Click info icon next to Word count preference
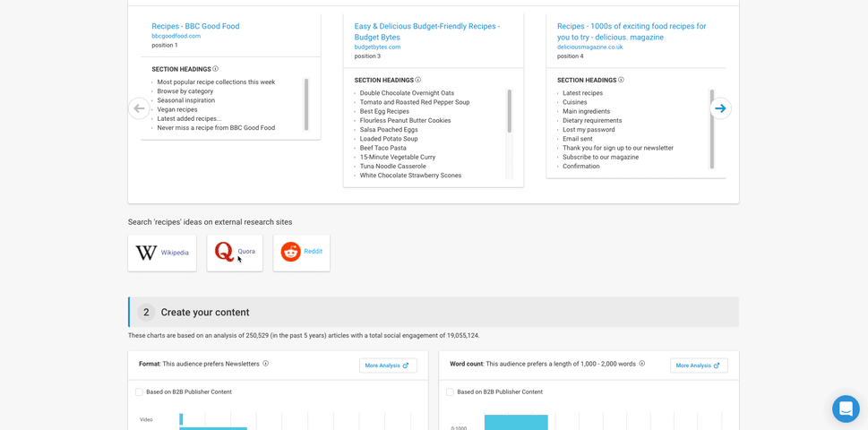The image size is (868, 430). point(642,364)
